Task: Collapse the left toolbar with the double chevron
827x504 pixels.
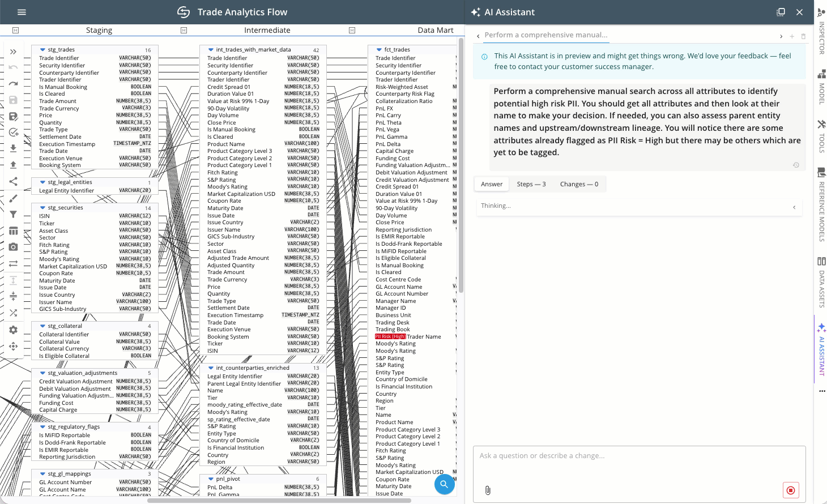Action: click(x=13, y=51)
